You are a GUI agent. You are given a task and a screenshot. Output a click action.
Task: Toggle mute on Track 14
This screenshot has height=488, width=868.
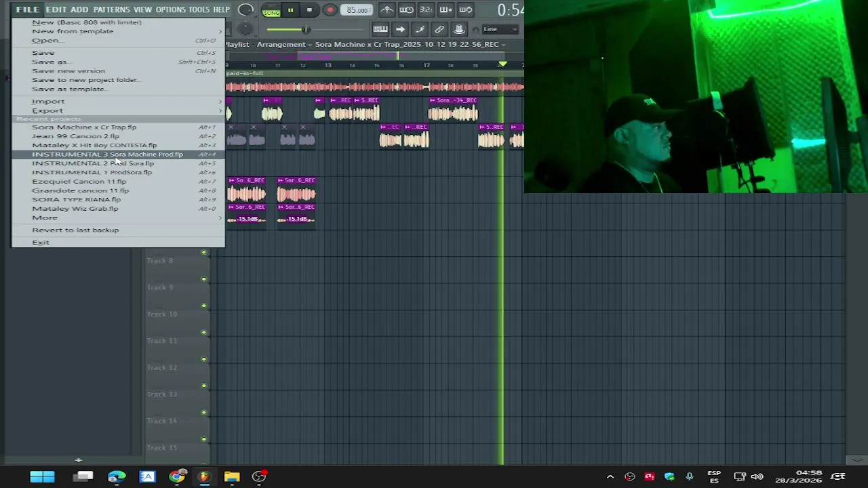coord(203,412)
